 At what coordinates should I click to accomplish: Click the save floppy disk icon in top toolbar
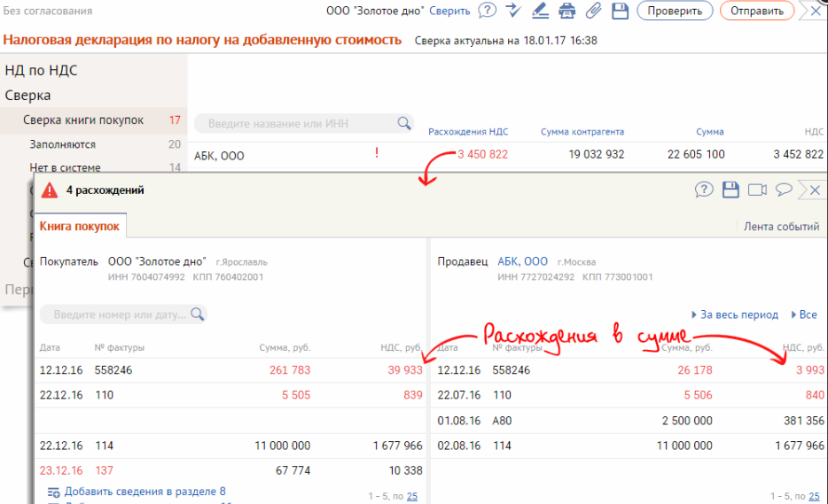(x=621, y=11)
